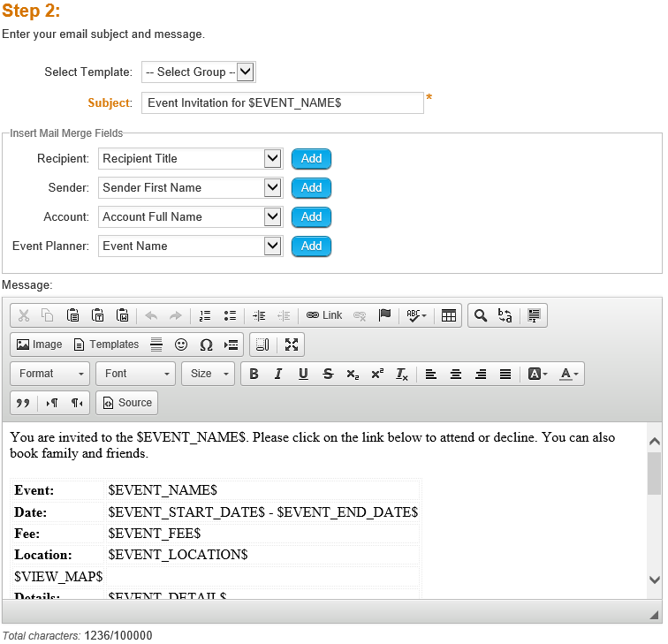Insert numbered list in message
Viewport: 668px width, 644px height.
[x=205, y=315]
